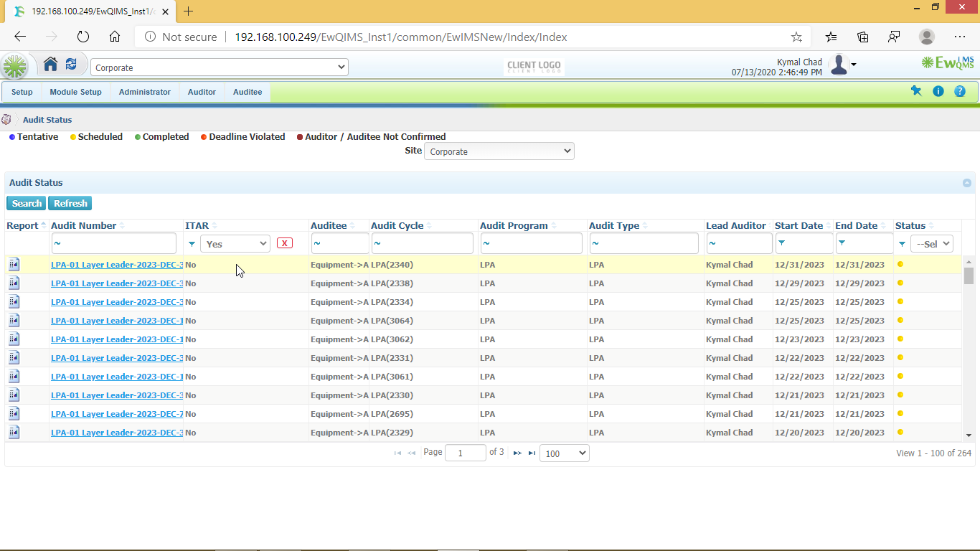980x551 pixels.
Task: Click the Audit Cycle filter text box
Action: (423, 243)
